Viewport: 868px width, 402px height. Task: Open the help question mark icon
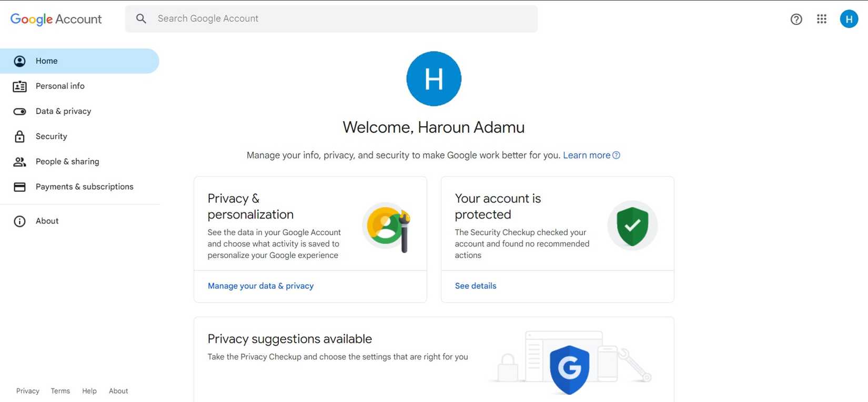tap(796, 19)
